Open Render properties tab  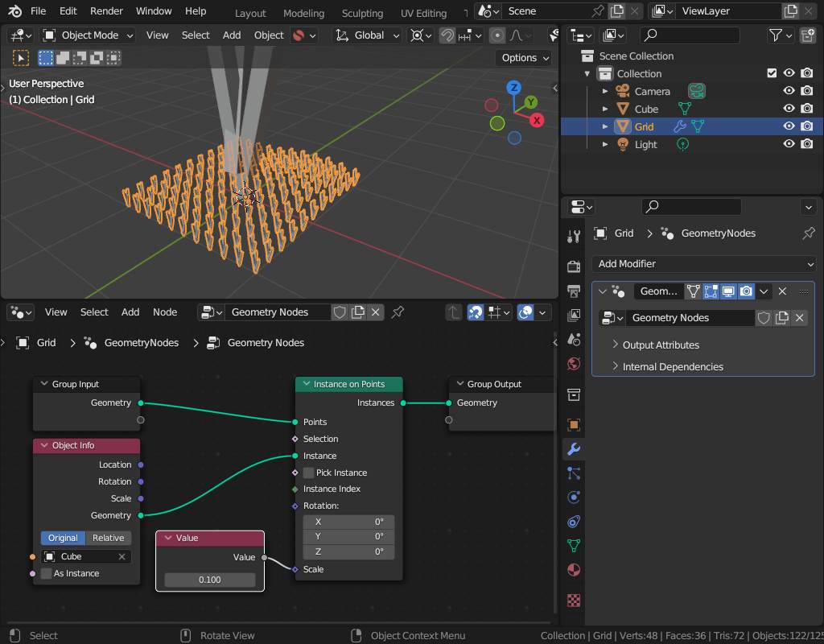pos(573,266)
